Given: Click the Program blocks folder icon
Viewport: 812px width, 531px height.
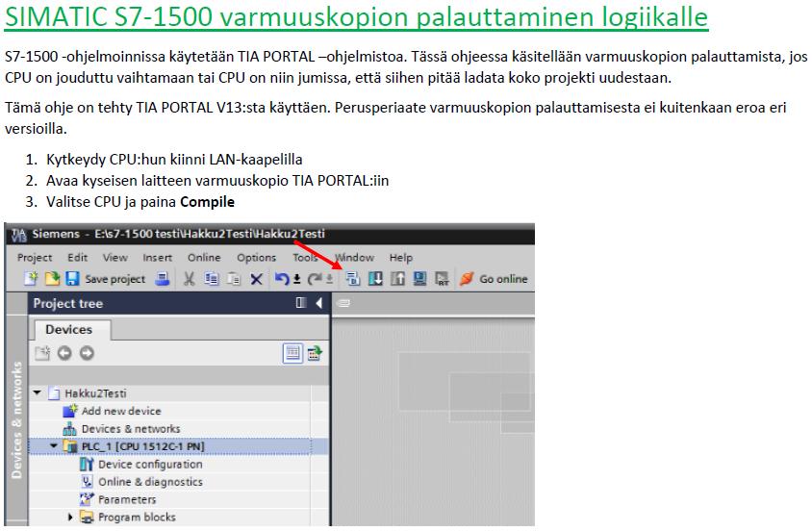Looking at the screenshot, I should point(87,517).
